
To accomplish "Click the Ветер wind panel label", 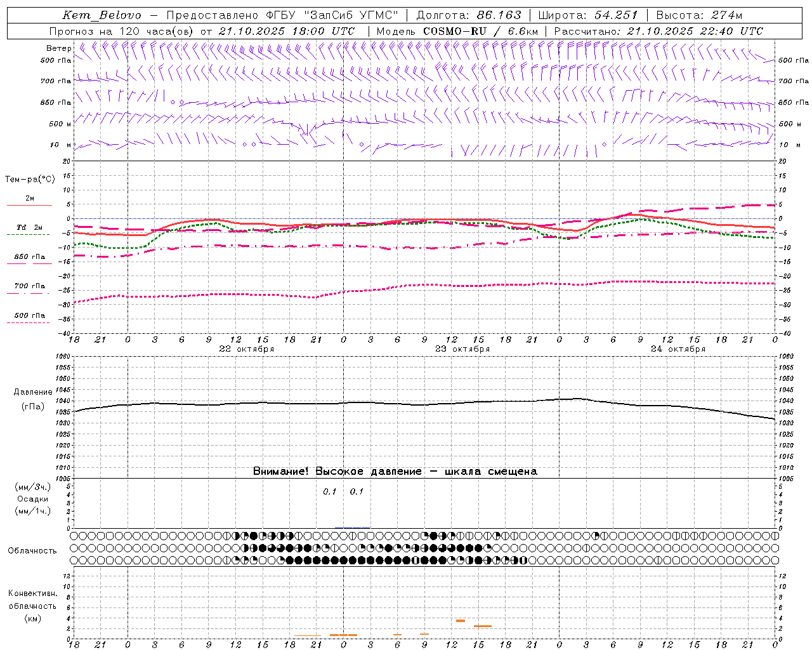I will click(59, 48).
